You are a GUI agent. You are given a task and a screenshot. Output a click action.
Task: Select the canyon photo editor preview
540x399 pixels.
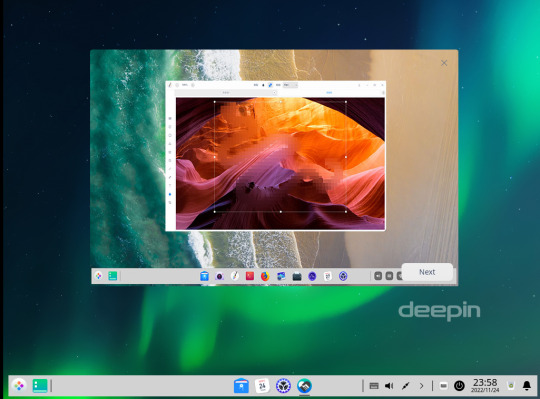coord(280,164)
